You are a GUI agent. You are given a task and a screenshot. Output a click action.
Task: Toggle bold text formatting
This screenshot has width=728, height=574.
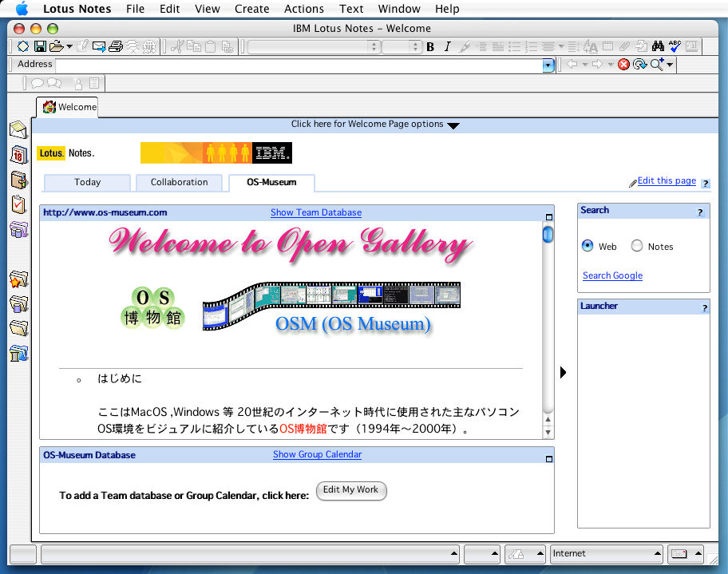(430, 47)
